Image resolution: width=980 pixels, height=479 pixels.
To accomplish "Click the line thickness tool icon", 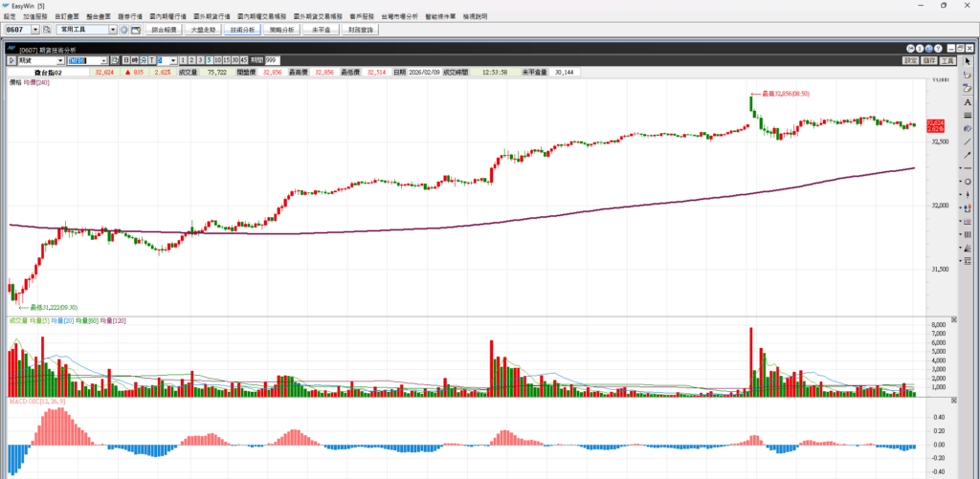I will [968, 115].
